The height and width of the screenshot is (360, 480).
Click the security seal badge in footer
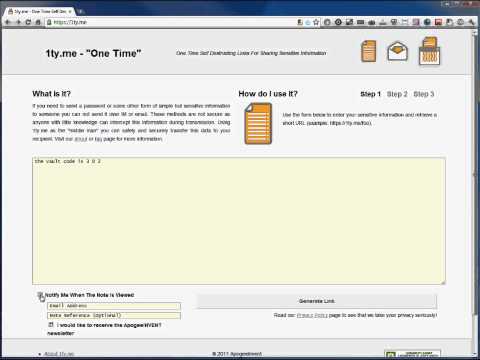pyautogui.click(x=413, y=354)
